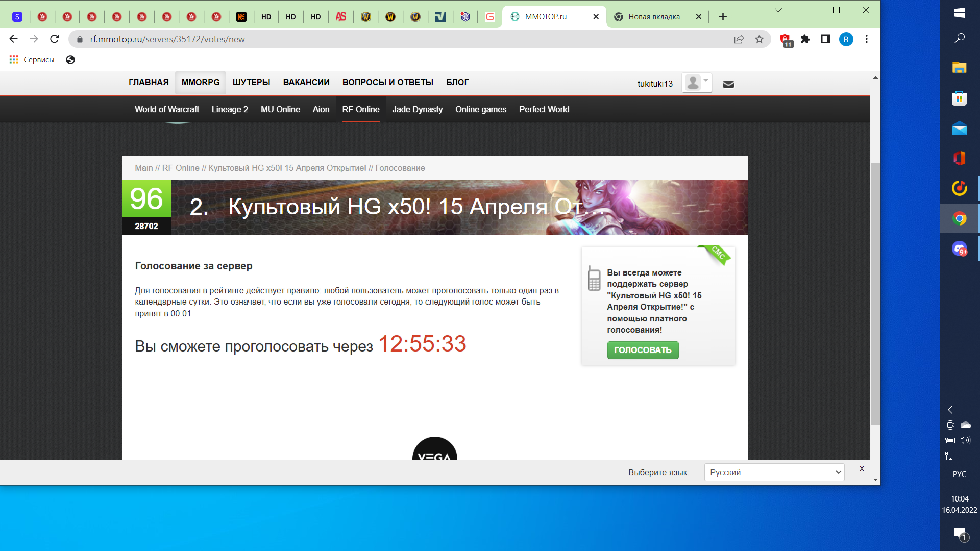Open Microsoft Store from the taskbar
Image resolution: width=980 pixels, height=551 pixels.
pos(960,98)
